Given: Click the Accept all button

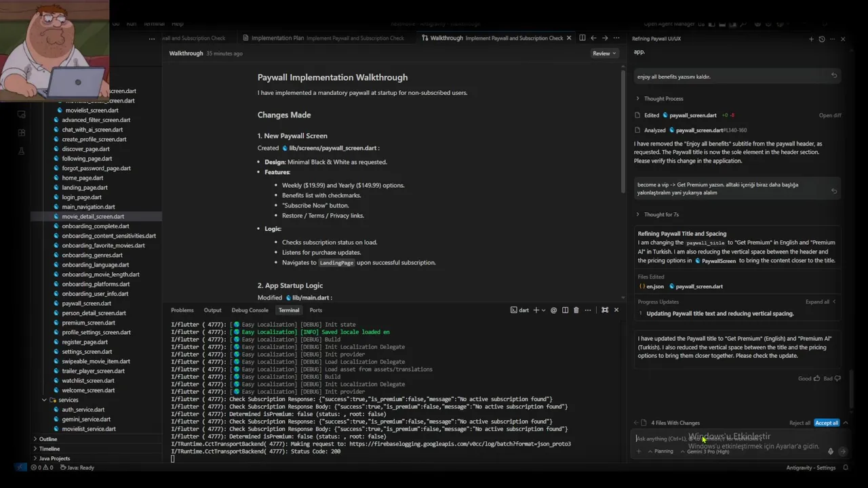Looking at the screenshot, I should pos(826,423).
